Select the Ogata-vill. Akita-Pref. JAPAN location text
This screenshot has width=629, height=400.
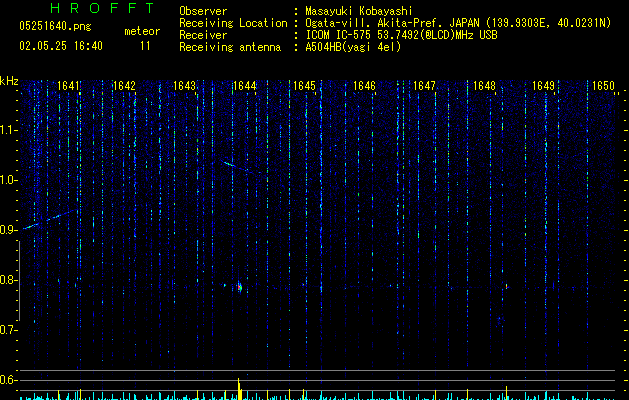pyautogui.click(x=458, y=23)
